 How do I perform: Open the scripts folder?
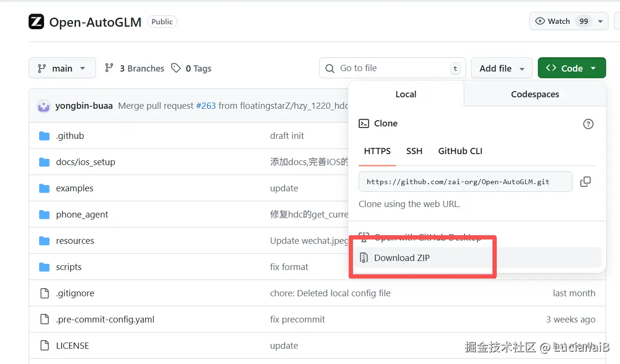(69, 267)
